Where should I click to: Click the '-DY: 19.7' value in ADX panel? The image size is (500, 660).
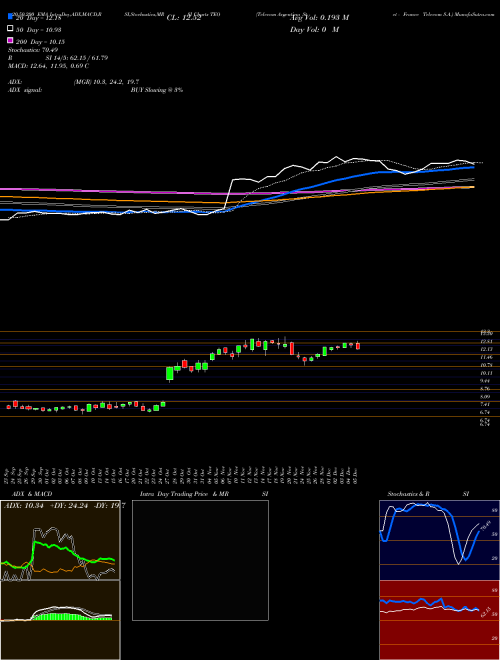pos(108,506)
